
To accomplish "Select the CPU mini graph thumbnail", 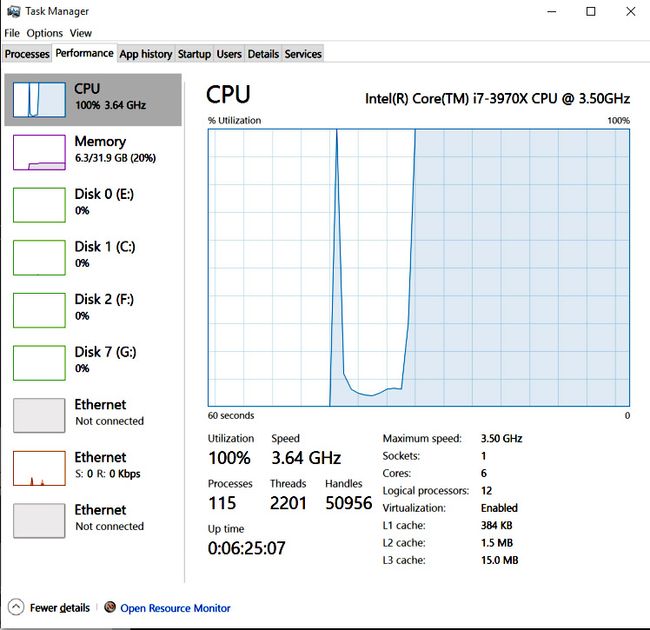I will tap(39, 99).
